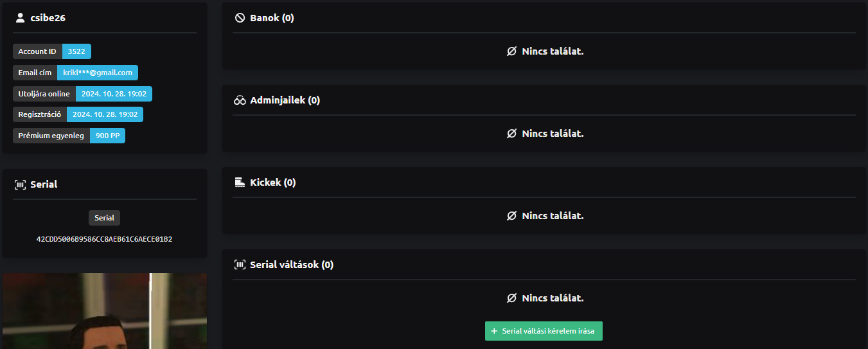Viewport: 868px width, 349px height.
Task: Click the Utoljára online date badge
Action: 114,94
